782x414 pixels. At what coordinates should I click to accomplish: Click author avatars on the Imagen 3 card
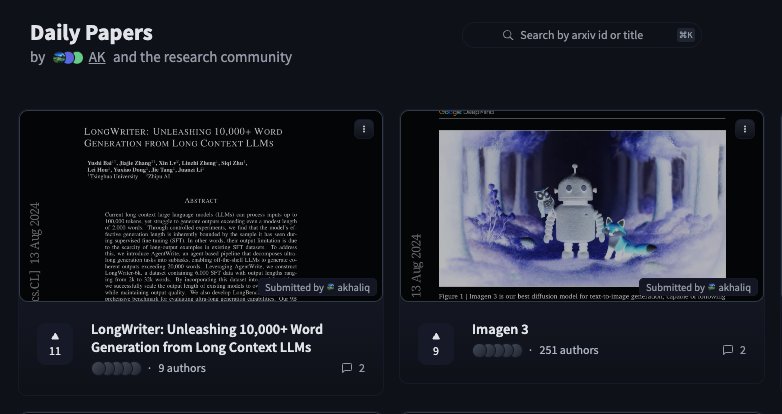(497, 350)
